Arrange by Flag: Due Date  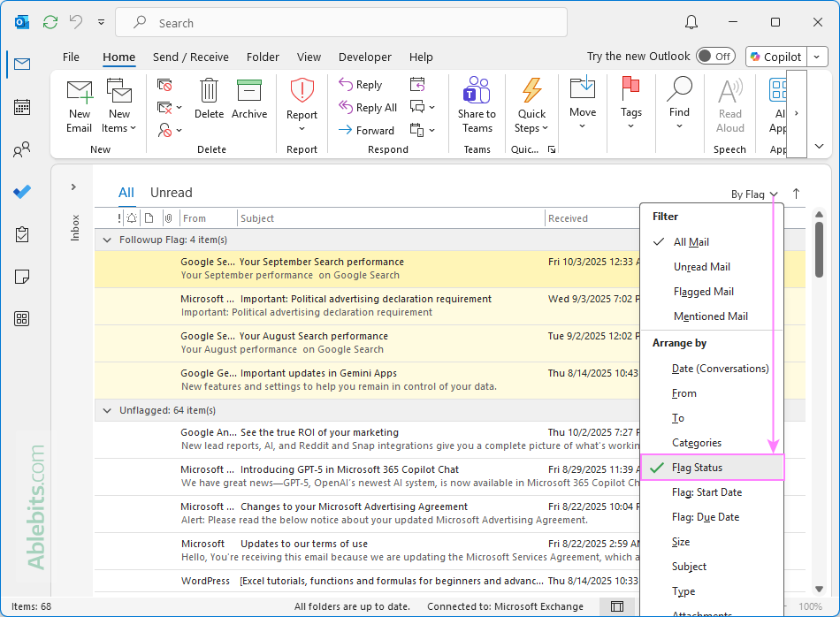click(x=712, y=517)
